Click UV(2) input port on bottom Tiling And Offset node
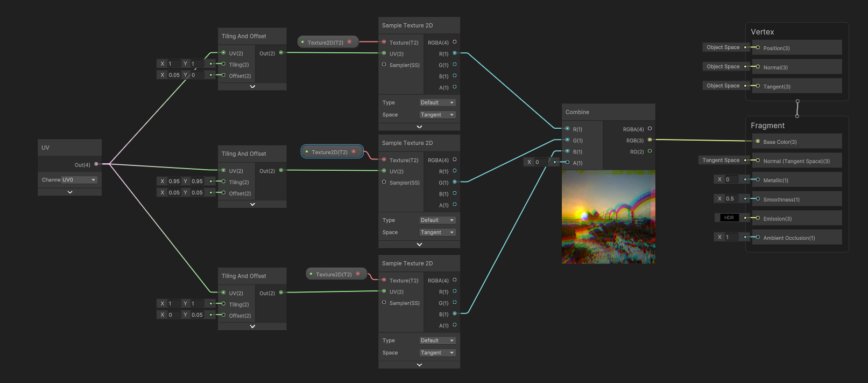868x383 pixels. coord(223,293)
